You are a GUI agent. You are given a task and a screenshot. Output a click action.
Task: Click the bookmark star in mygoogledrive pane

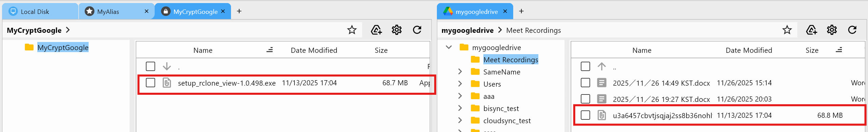click(787, 30)
